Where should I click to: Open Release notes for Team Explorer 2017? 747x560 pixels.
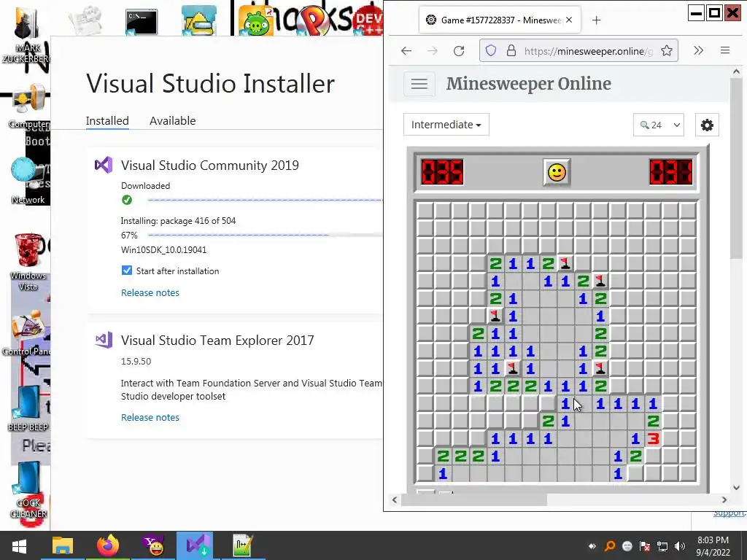tap(150, 417)
